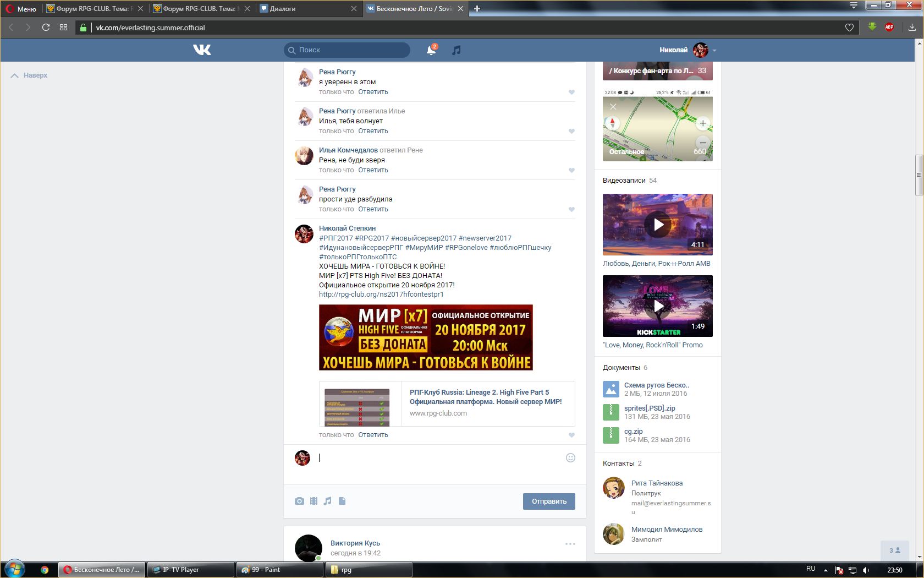
Task: Close the Диалоги tab
Action: [353, 8]
